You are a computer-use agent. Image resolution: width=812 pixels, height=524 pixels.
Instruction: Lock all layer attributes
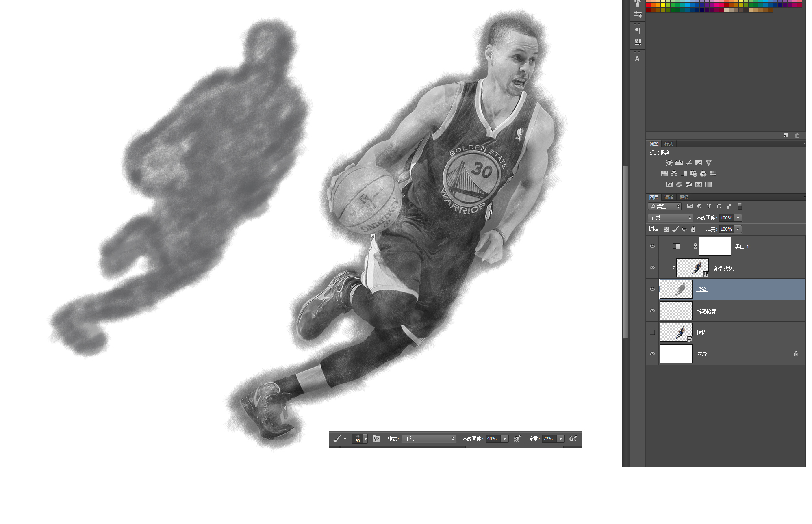click(x=693, y=230)
